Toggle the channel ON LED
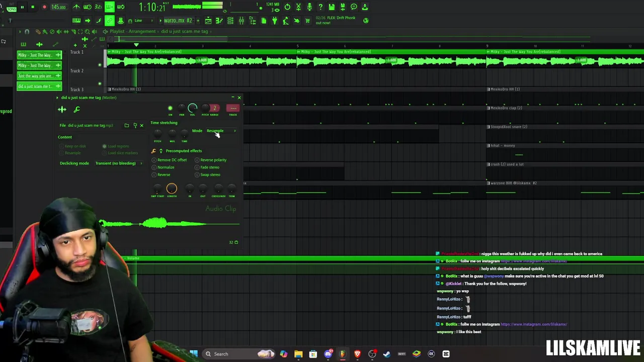Image resolution: width=644 pixels, height=362 pixels. click(x=170, y=108)
